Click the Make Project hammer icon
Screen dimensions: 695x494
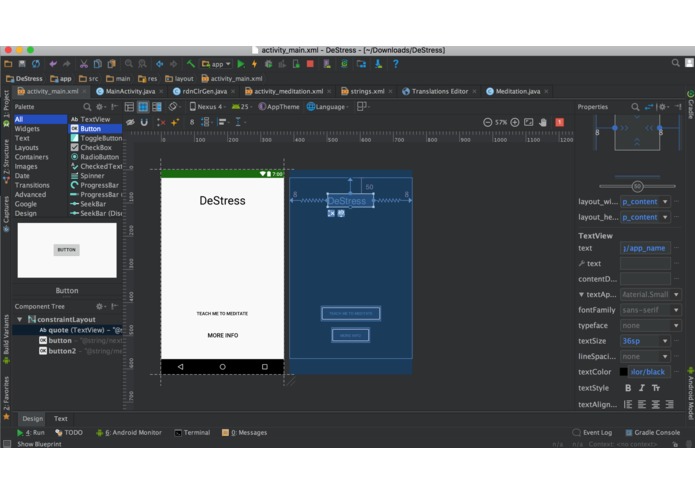click(191, 64)
